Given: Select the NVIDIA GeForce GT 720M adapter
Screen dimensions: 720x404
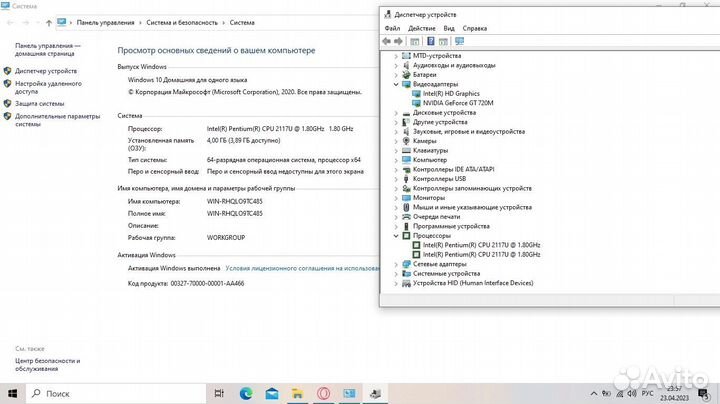Looking at the screenshot, I should (458, 103).
